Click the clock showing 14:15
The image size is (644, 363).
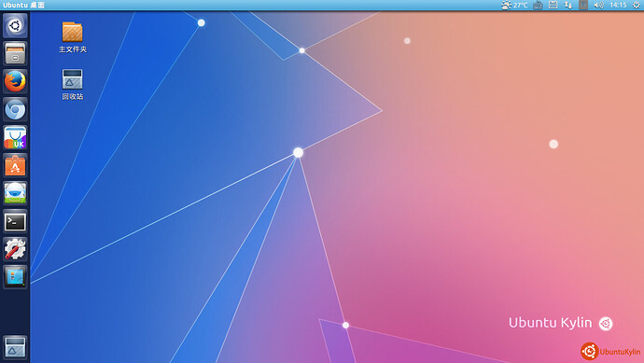[618, 5]
